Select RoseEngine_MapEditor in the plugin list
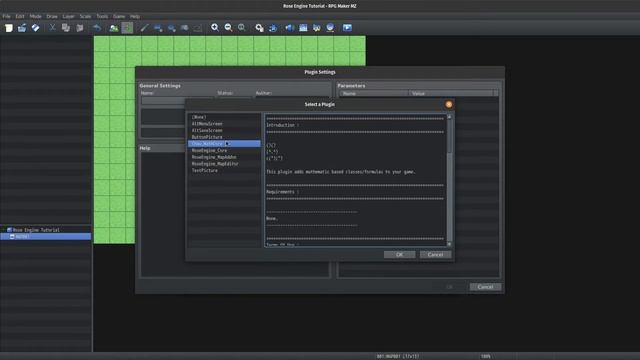Viewport: 640px width, 360px height. [x=224, y=164]
